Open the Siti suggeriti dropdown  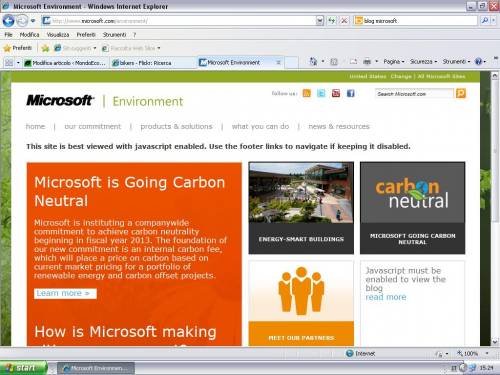pos(75,48)
